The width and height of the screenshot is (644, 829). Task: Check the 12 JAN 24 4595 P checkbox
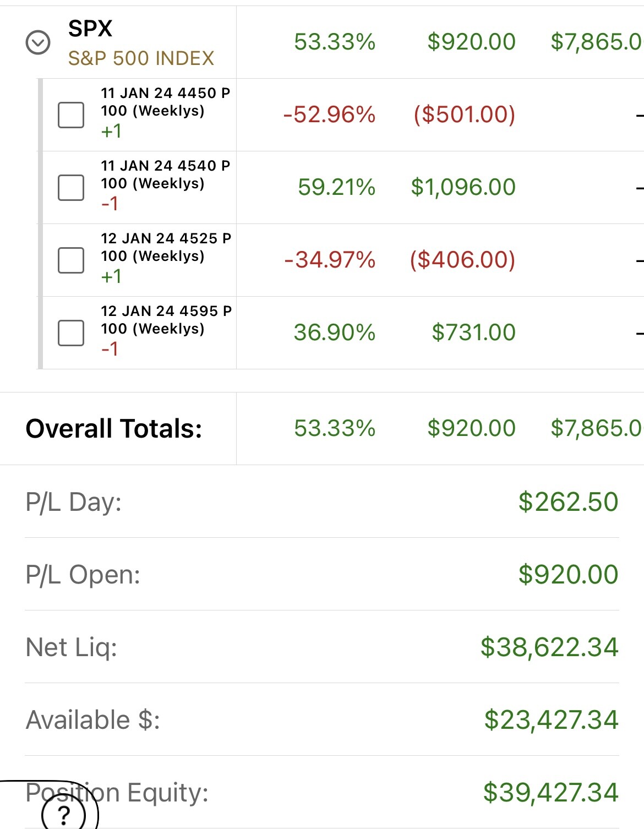tap(71, 332)
